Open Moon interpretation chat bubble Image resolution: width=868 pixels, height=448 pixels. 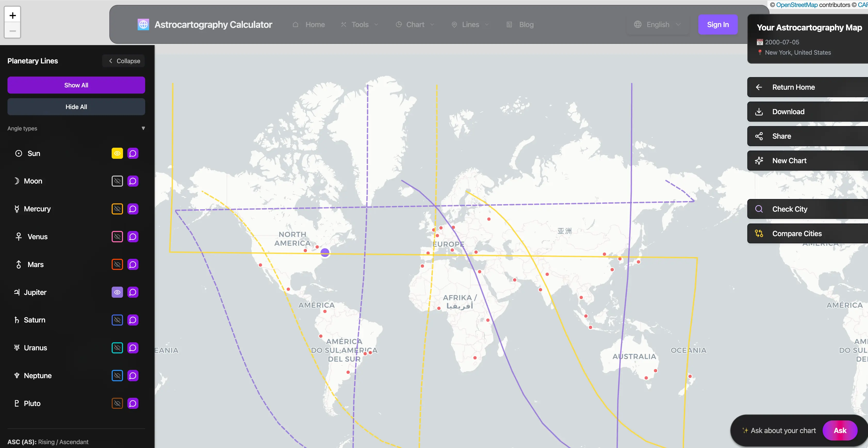pyautogui.click(x=133, y=181)
